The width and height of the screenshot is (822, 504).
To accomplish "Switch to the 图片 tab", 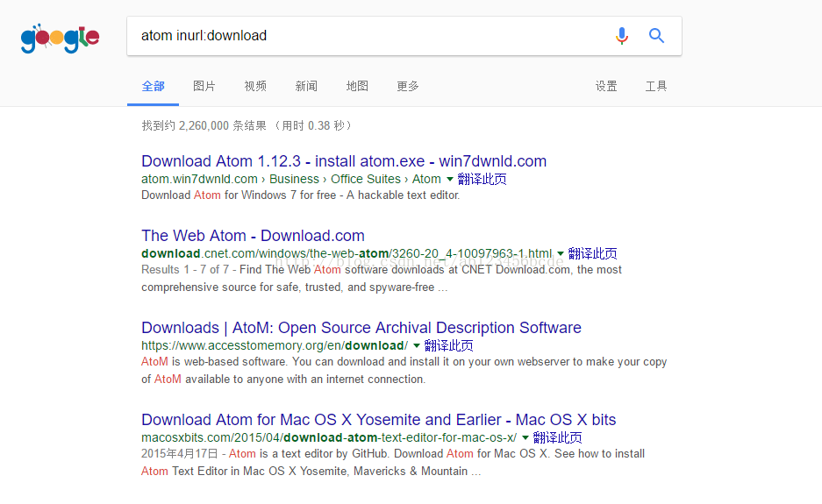I will [204, 86].
